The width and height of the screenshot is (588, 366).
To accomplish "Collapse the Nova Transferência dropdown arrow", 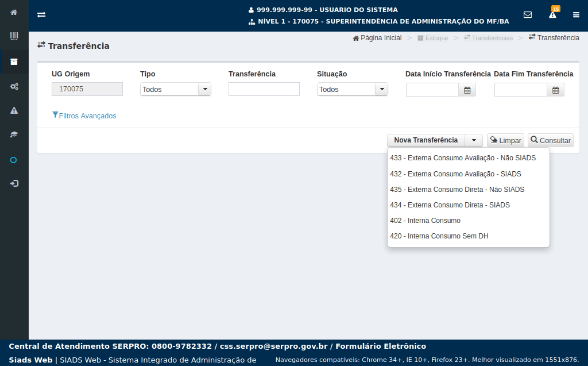I will (x=474, y=140).
